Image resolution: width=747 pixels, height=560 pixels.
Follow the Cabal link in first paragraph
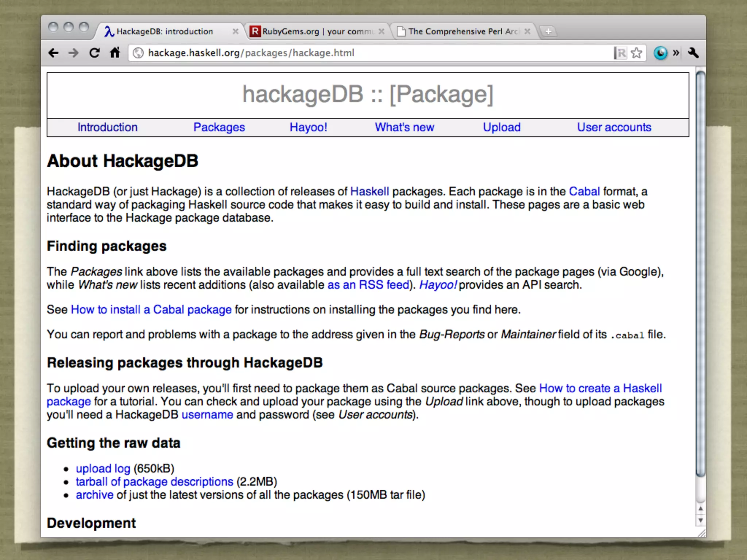click(x=584, y=191)
